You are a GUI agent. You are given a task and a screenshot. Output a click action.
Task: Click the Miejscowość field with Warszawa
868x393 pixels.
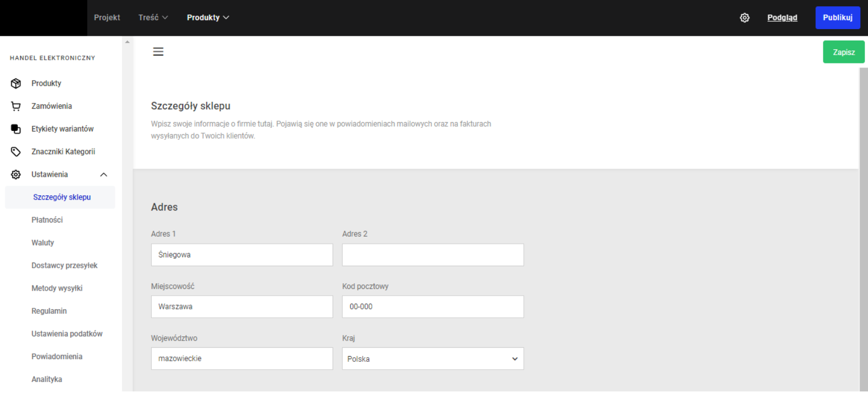(242, 307)
